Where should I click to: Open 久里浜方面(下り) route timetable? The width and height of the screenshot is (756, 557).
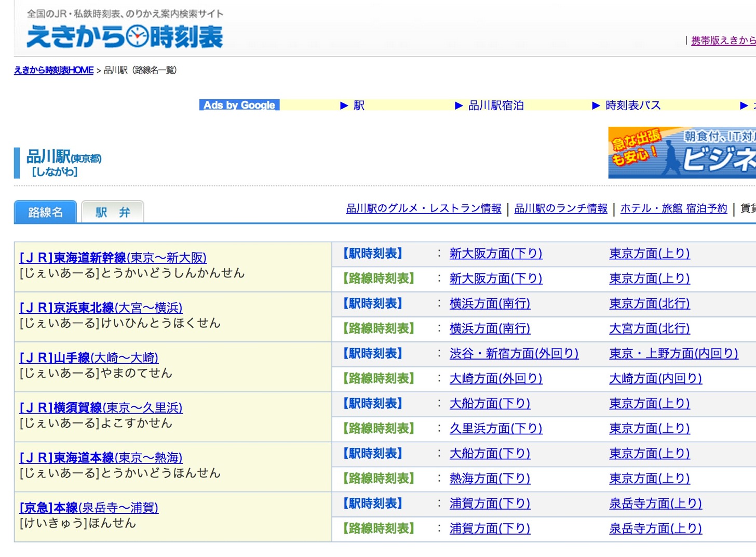pos(496,428)
